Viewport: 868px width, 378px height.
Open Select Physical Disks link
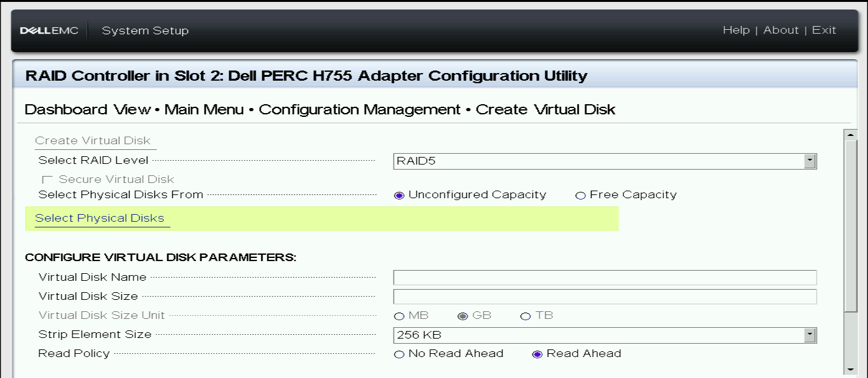coord(100,219)
